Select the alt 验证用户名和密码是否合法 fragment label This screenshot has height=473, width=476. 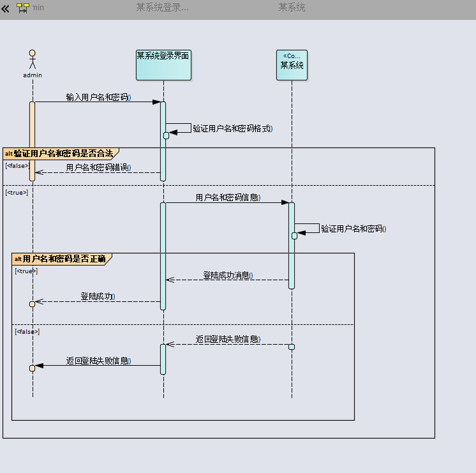tap(61, 153)
